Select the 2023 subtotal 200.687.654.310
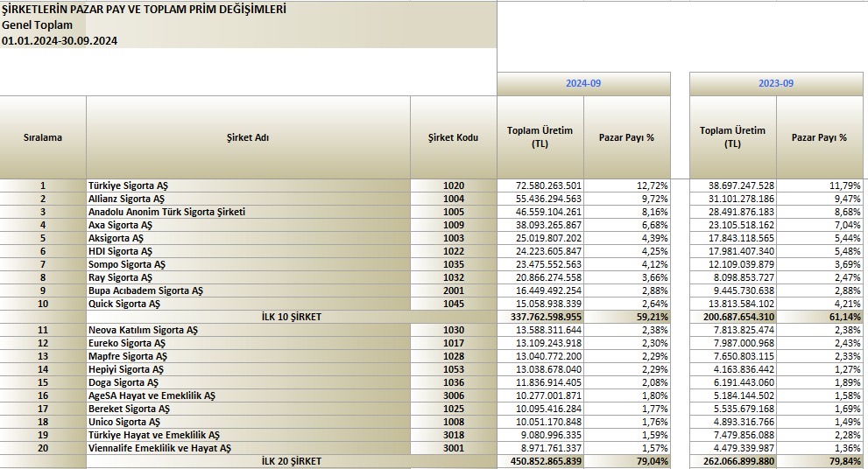The image size is (868, 469). click(x=733, y=318)
